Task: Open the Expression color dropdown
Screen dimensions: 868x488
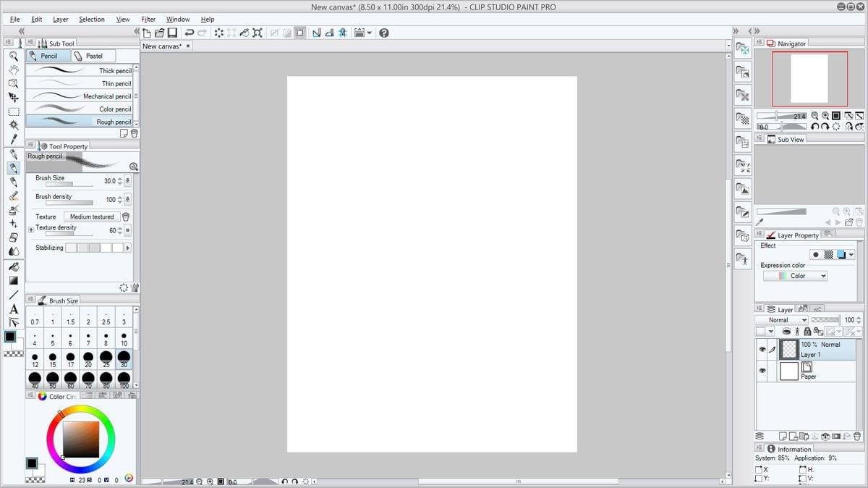Action: click(794, 276)
